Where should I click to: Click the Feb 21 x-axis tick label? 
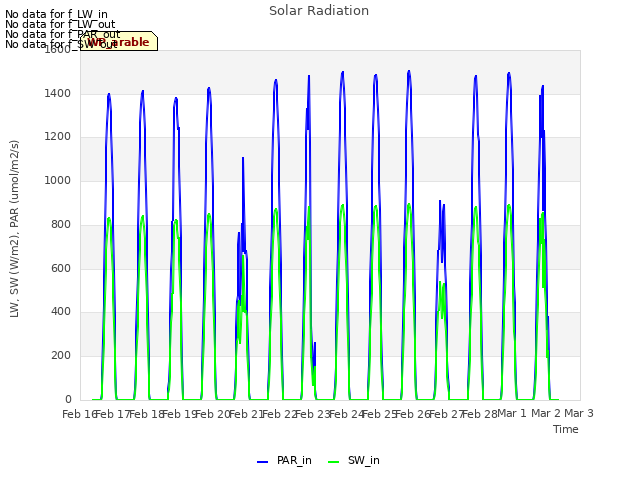(246, 414)
